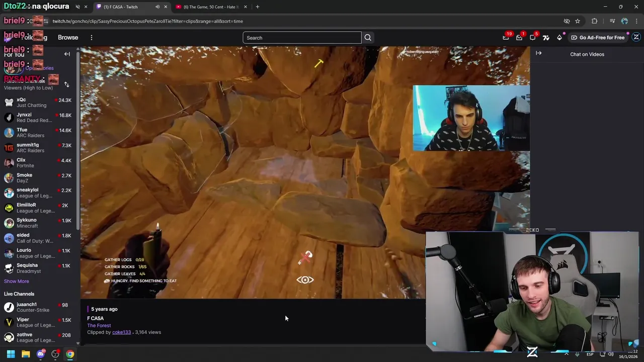Open volume control in the system tray
This screenshot has width=644, height=362.
pos(610,354)
